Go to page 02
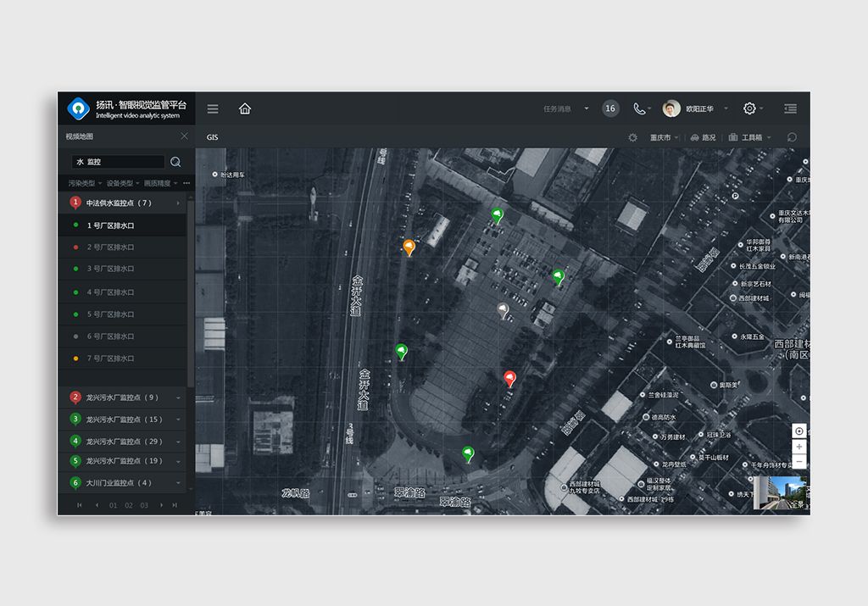The width and height of the screenshot is (868, 606). tap(129, 505)
